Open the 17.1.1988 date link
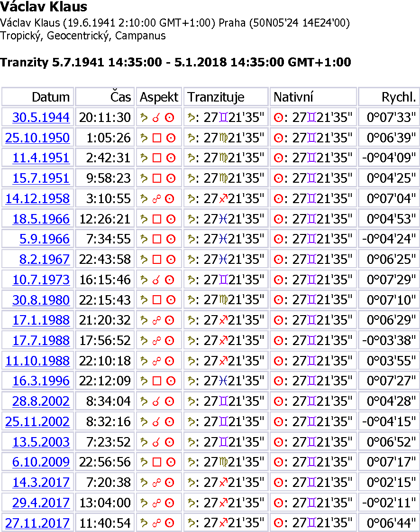This screenshot has height=532, width=420. click(41, 320)
